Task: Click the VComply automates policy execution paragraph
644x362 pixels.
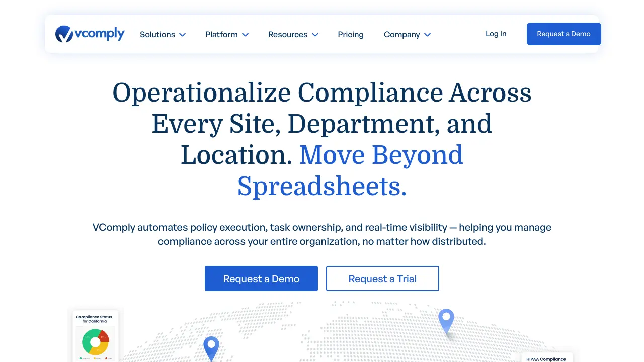Action: [322, 234]
